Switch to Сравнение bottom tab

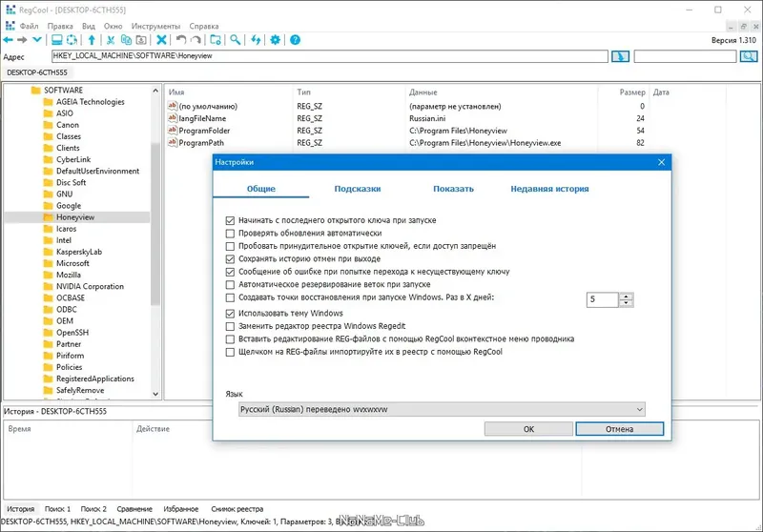(x=134, y=509)
